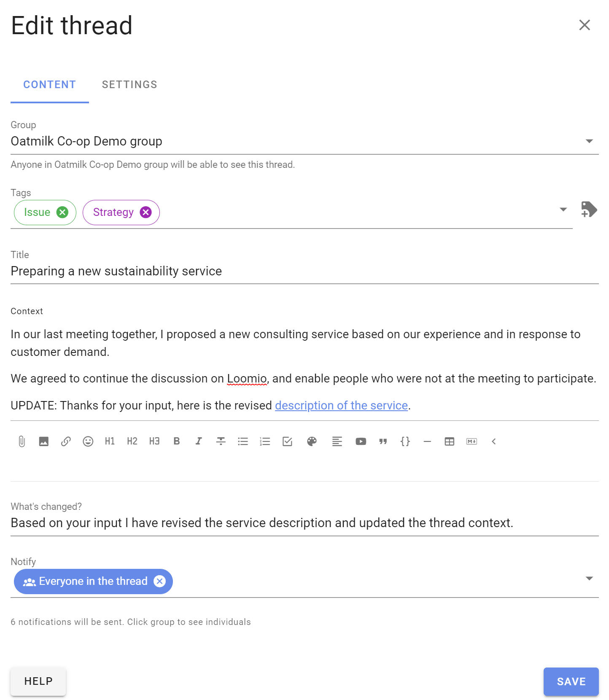Expand the Tags dropdown
Viewport: 609px width, 700px height.
pos(563,209)
